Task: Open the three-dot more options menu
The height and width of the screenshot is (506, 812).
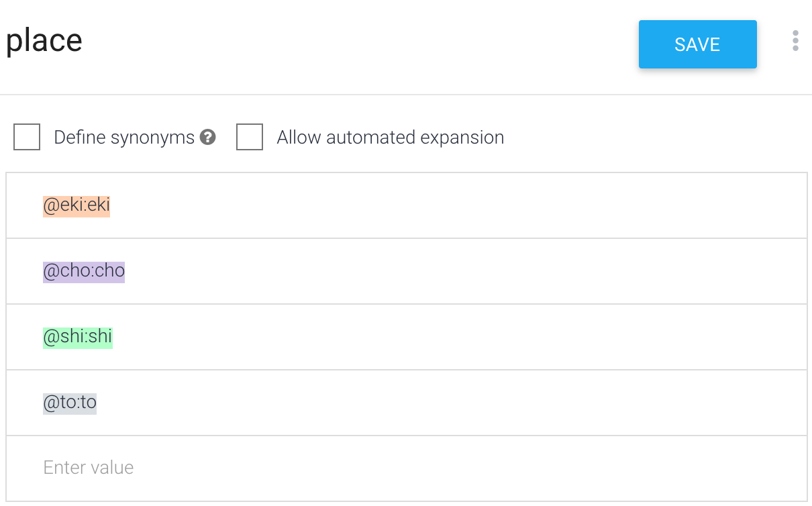Action: [x=795, y=41]
